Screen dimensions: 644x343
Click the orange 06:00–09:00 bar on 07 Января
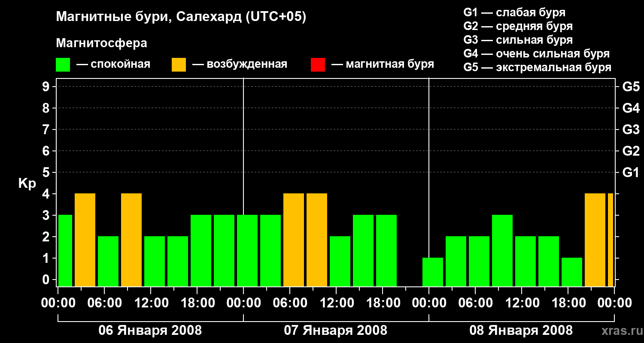294,240
